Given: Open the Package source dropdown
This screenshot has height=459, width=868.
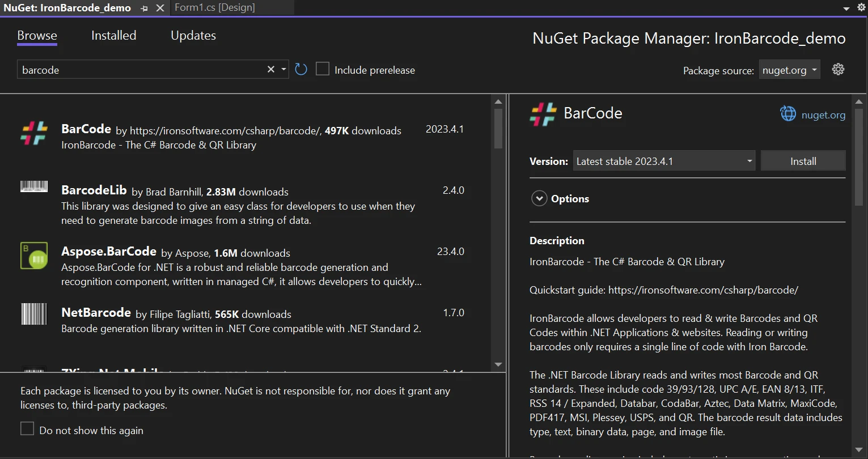Looking at the screenshot, I should [790, 70].
